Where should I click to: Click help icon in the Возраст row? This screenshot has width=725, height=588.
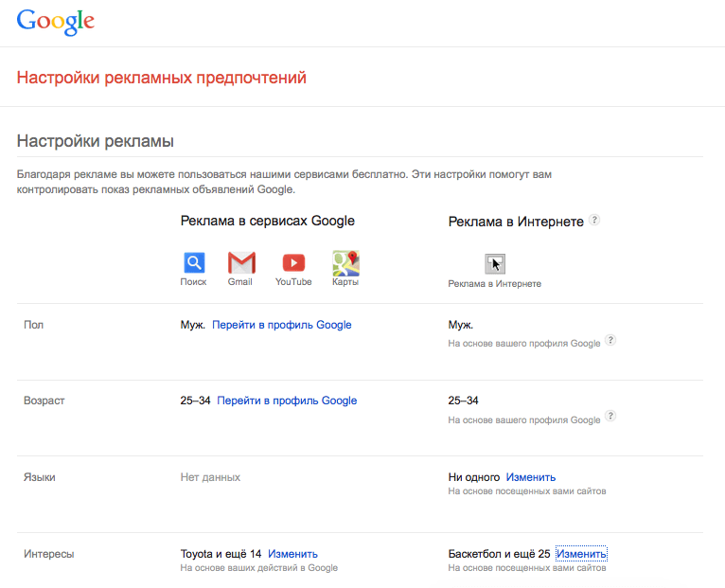pyautogui.click(x=610, y=416)
